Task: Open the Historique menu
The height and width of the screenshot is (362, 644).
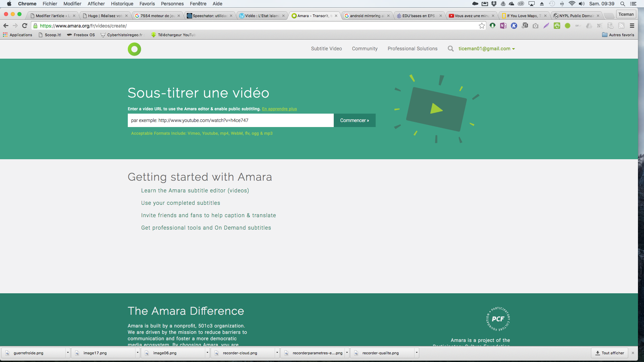Action: point(122,4)
